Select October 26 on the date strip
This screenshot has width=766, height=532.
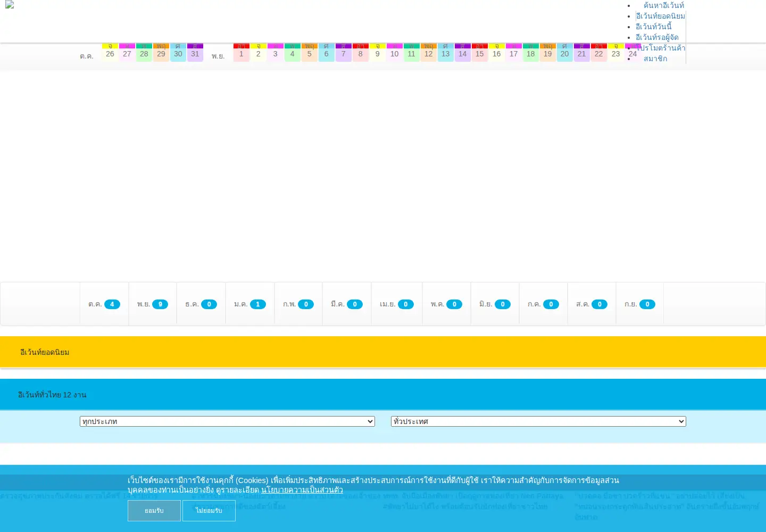[110, 53]
